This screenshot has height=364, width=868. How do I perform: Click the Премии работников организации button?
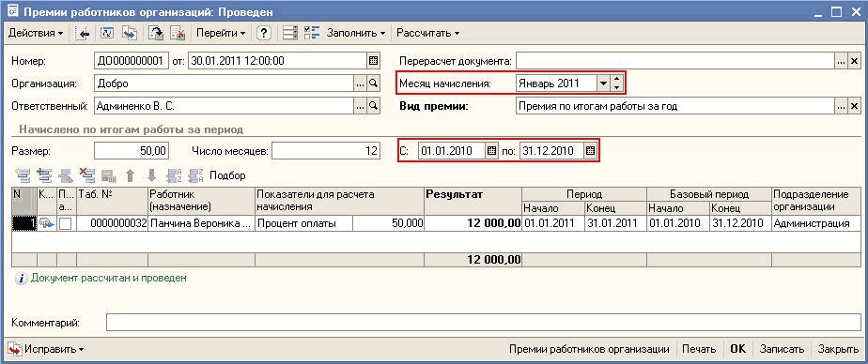click(x=589, y=349)
